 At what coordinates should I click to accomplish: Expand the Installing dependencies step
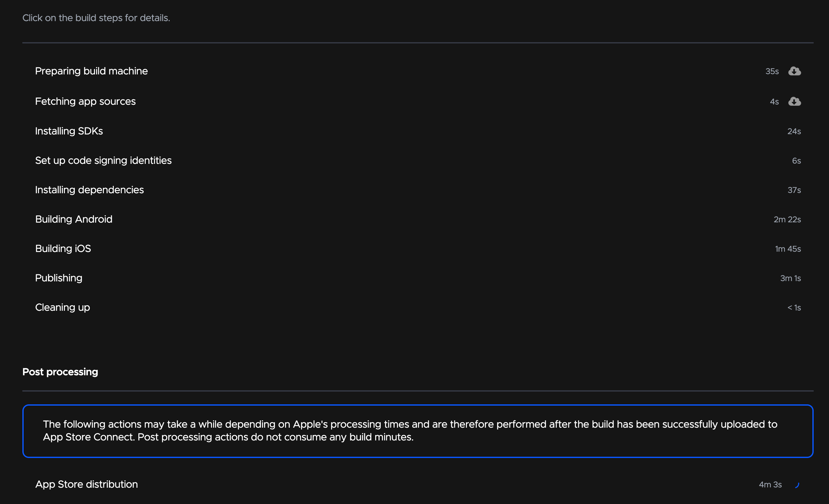[x=89, y=190]
